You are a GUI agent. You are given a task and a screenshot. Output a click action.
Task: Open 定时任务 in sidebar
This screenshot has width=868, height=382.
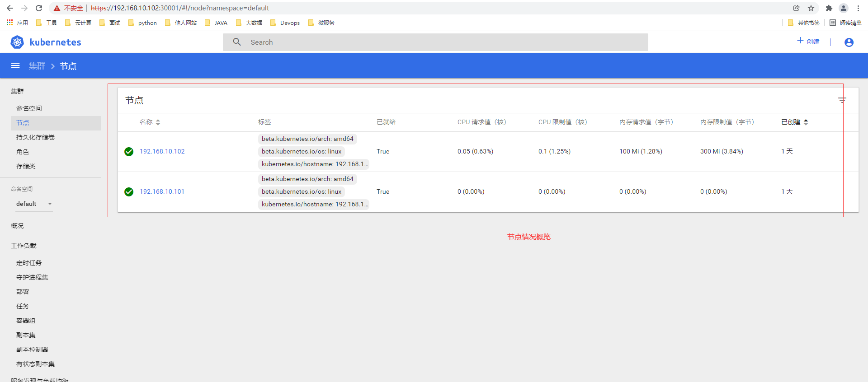pyautogui.click(x=29, y=263)
